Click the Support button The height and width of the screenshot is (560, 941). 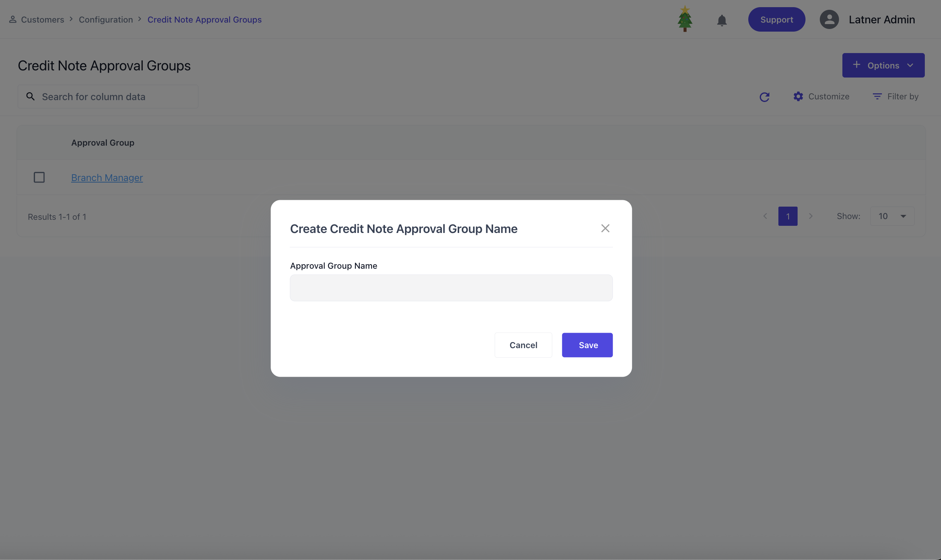pyautogui.click(x=776, y=20)
